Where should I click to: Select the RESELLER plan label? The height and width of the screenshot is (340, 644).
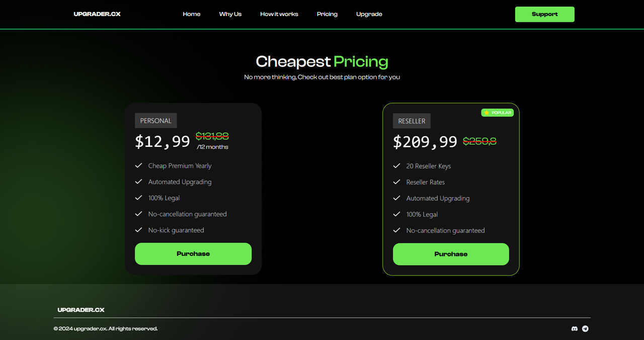point(412,121)
